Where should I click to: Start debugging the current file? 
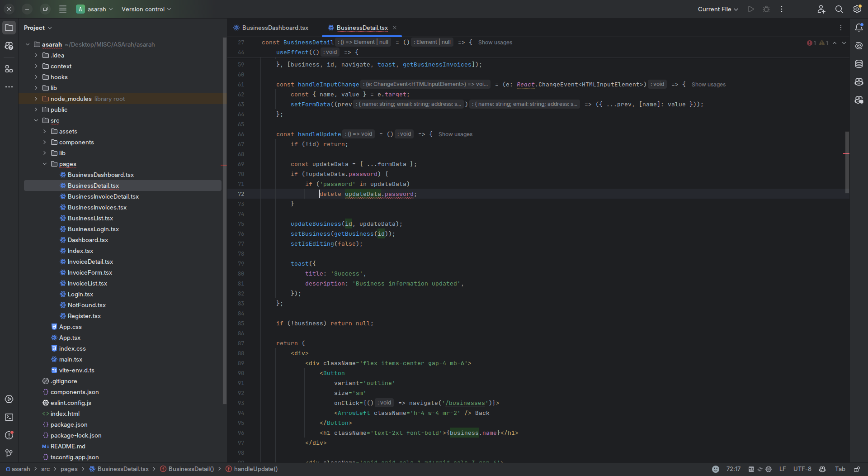click(766, 9)
